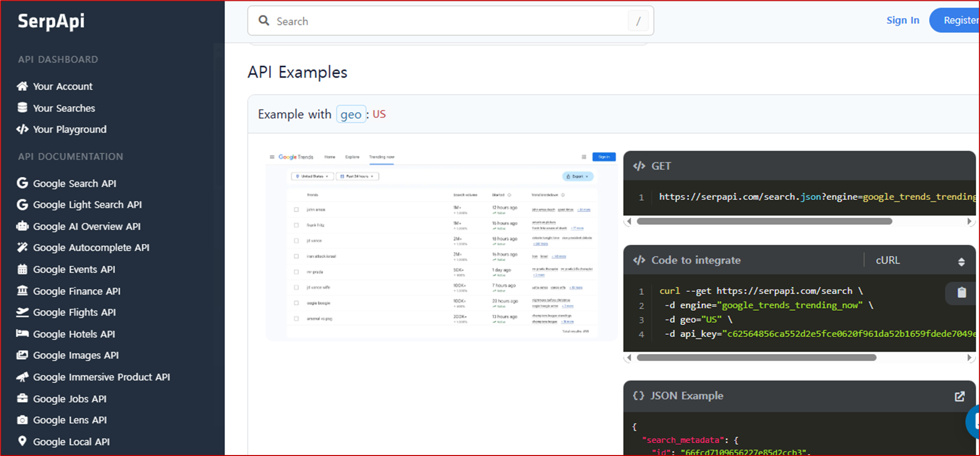Click the GET code left scroll arrow
The image size is (980, 456).
click(x=629, y=221)
